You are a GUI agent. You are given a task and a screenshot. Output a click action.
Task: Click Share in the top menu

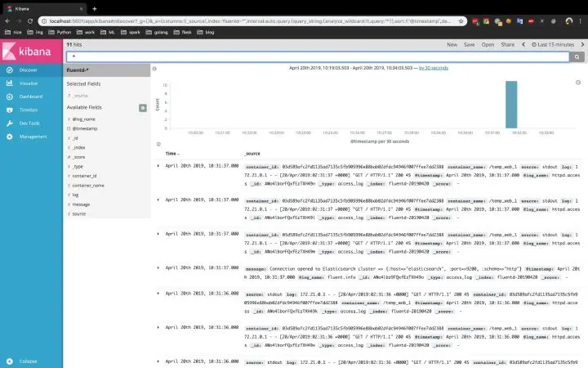coord(508,44)
